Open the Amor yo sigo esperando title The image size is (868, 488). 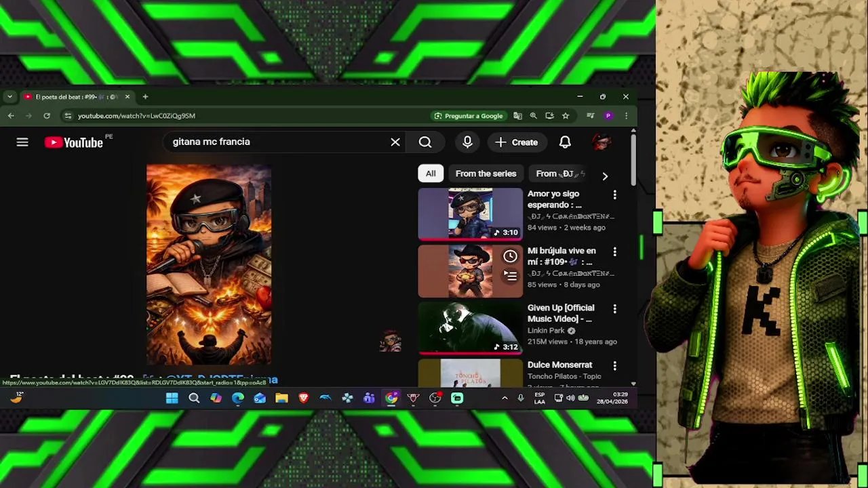tap(555, 199)
